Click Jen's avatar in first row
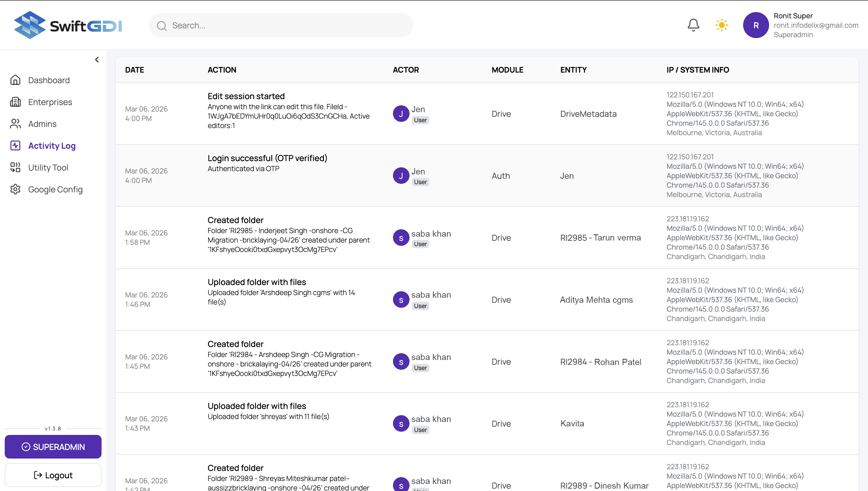This screenshot has width=868, height=491. click(401, 114)
